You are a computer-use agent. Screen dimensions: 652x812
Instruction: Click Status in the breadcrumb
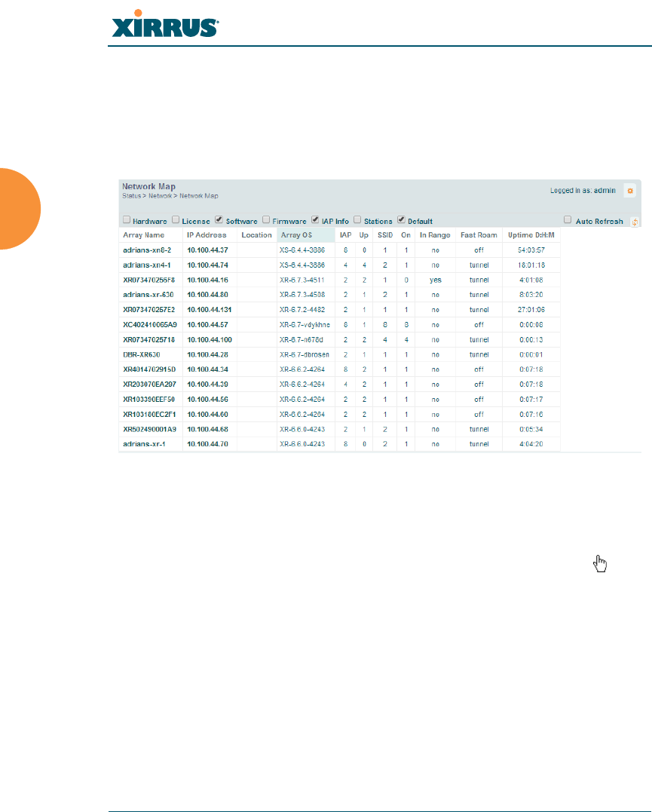pyautogui.click(x=132, y=196)
